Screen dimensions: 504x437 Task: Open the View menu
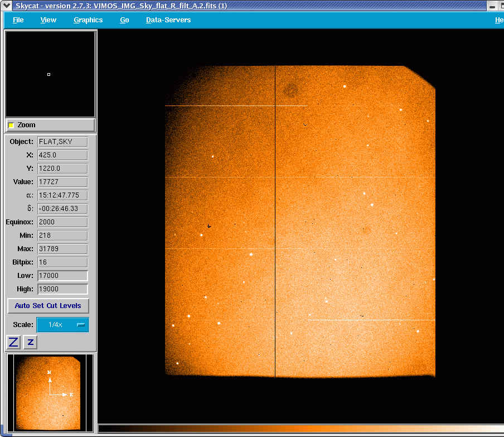[48, 20]
